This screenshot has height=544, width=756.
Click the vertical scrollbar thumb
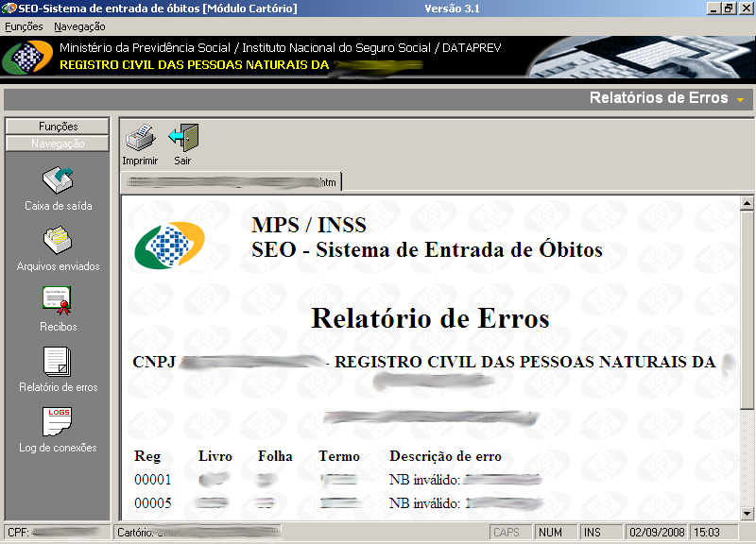(x=747, y=310)
